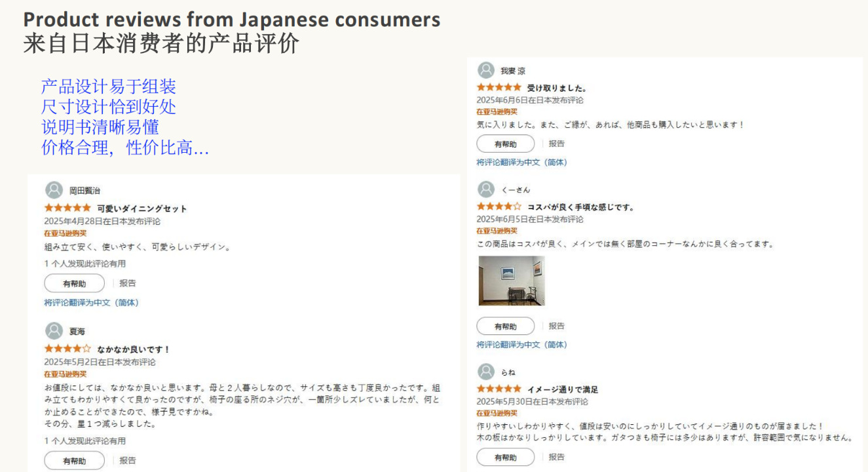Click star rating on 可愛いダイニングセット review
The image size is (868, 472).
tap(67, 208)
